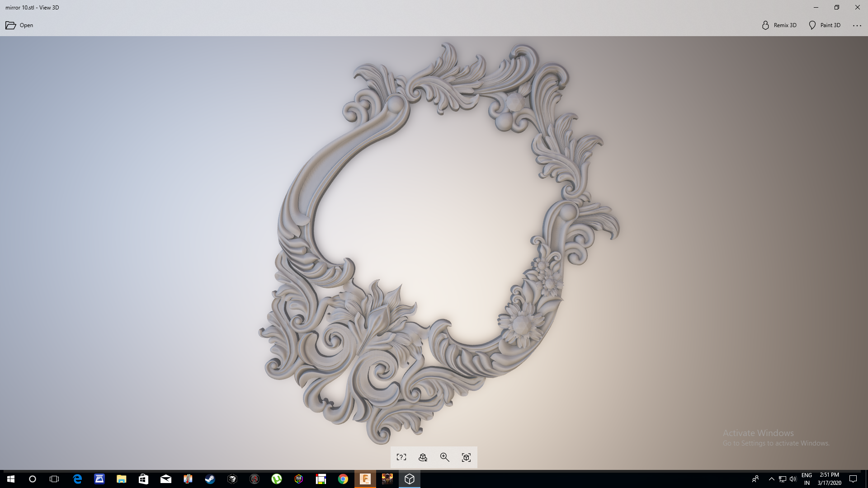The height and width of the screenshot is (488, 868).
Task: Edit the model in Paint 3D
Action: (x=825, y=25)
